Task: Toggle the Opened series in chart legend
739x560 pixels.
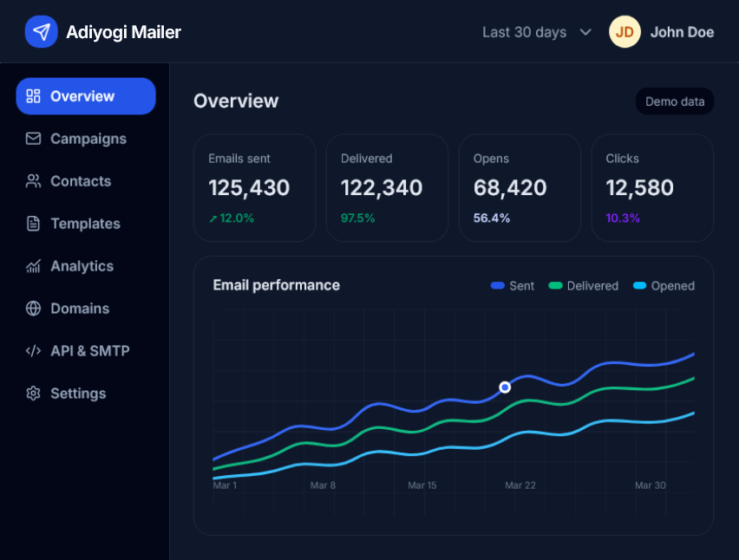Action: click(x=664, y=286)
